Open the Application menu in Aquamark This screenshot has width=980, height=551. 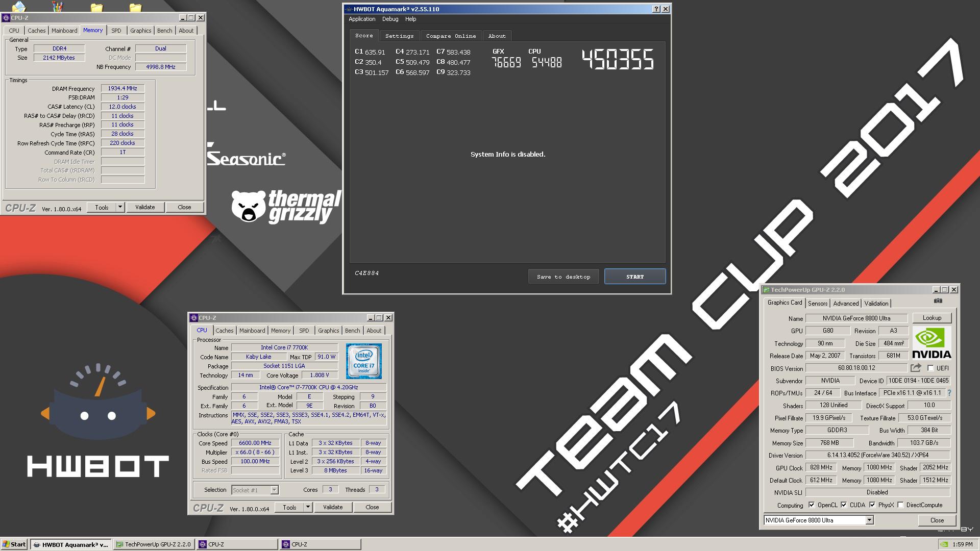362,19
